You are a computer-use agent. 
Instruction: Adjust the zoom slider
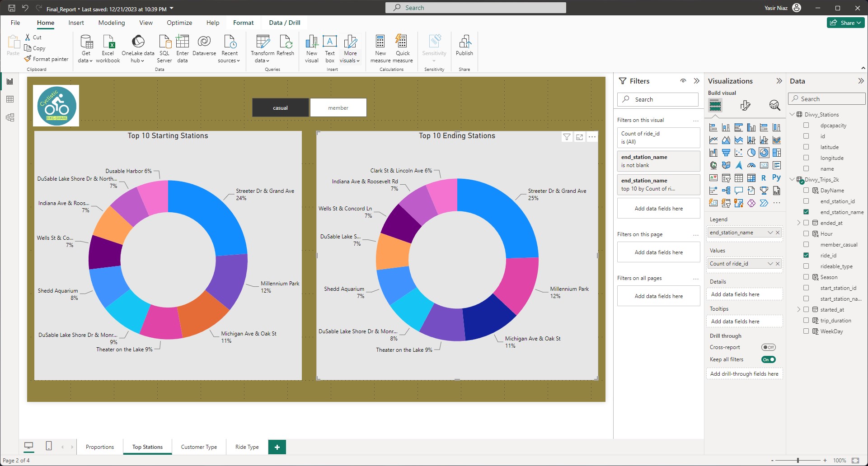[798, 461]
